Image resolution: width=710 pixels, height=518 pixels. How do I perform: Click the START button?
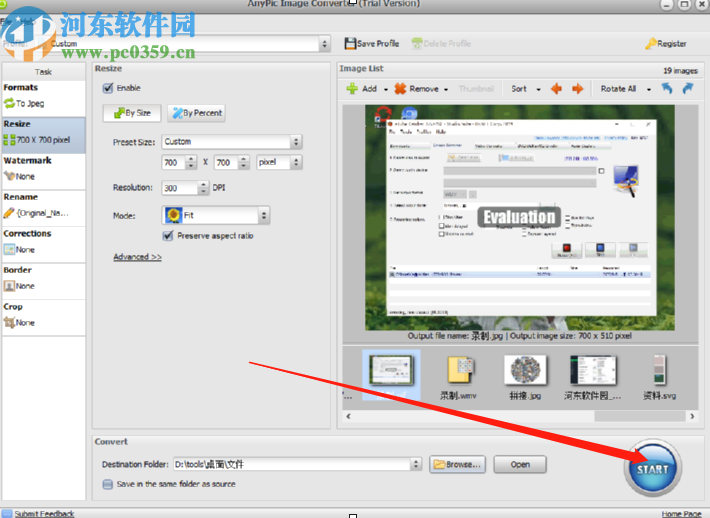[652, 468]
